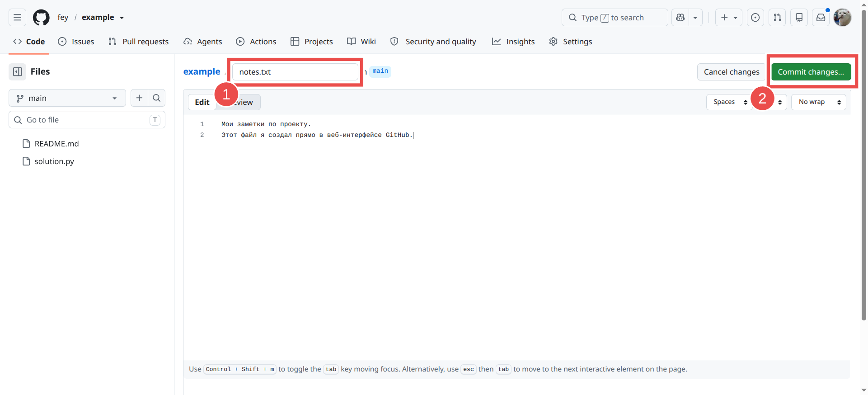Collapse the Files side panel
This screenshot has height=395, width=868.
18,71
